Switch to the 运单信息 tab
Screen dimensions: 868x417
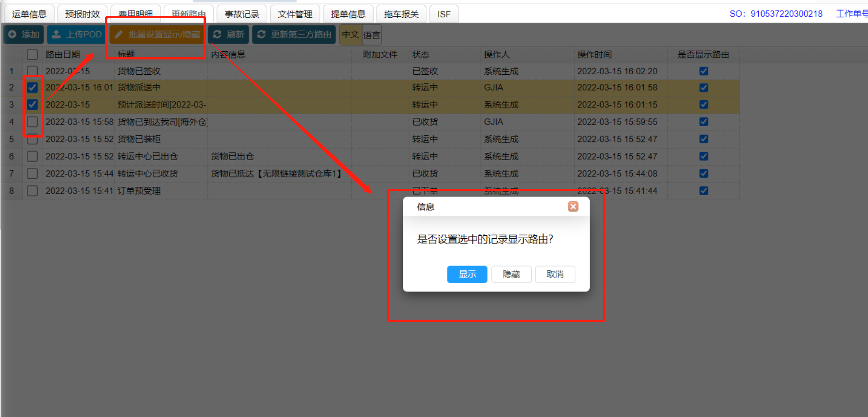29,14
